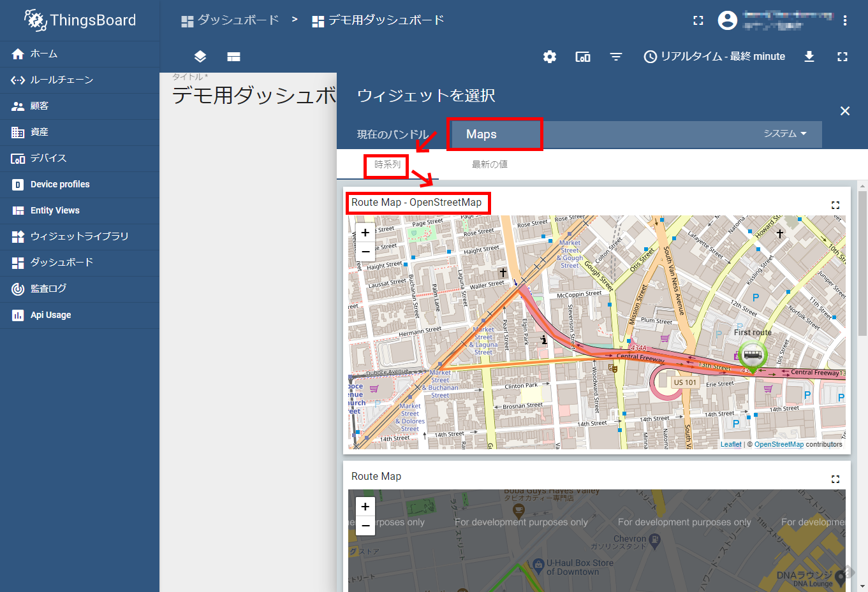Zoom in on the OpenStreetMap preview

365,233
